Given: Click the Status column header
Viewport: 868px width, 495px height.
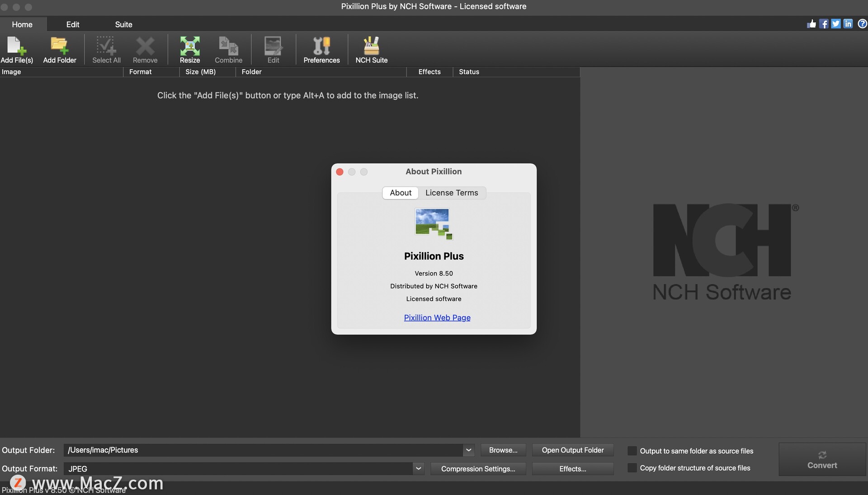Looking at the screenshot, I should point(516,72).
